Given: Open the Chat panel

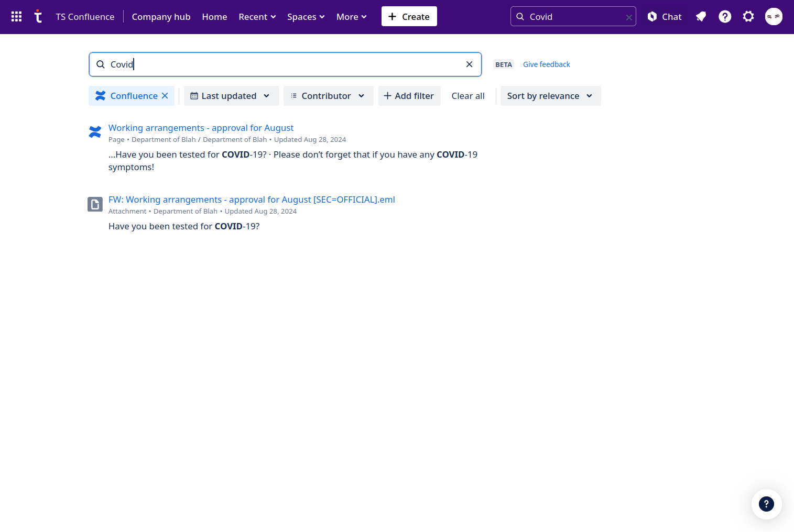Looking at the screenshot, I should [664, 17].
